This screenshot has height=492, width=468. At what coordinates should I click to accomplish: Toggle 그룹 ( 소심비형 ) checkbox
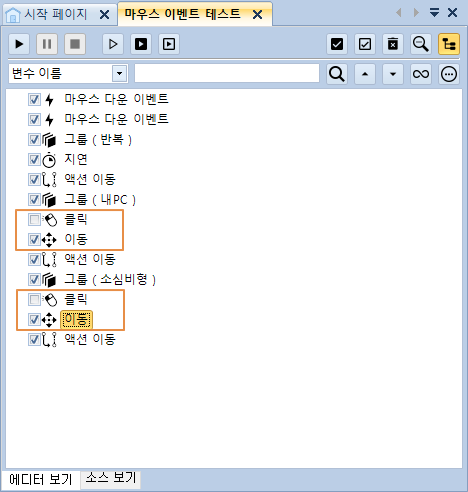pyautogui.click(x=34, y=279)
